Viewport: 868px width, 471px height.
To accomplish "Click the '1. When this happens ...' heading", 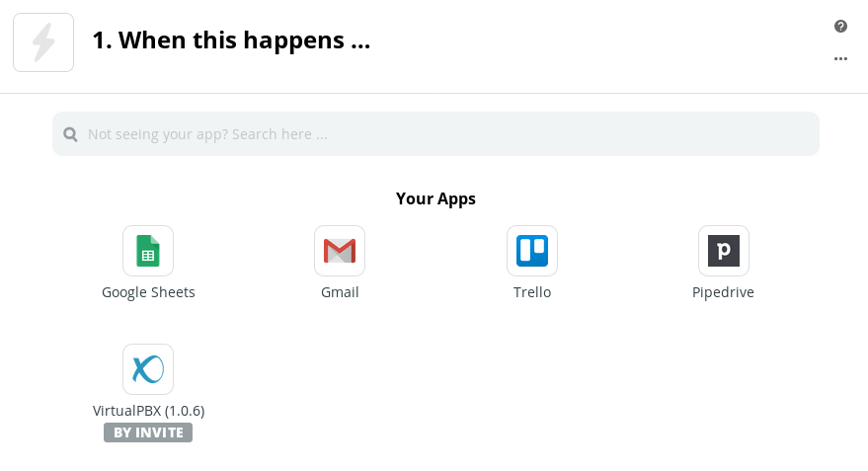I will pyautogui.click(x=231, y=40).
